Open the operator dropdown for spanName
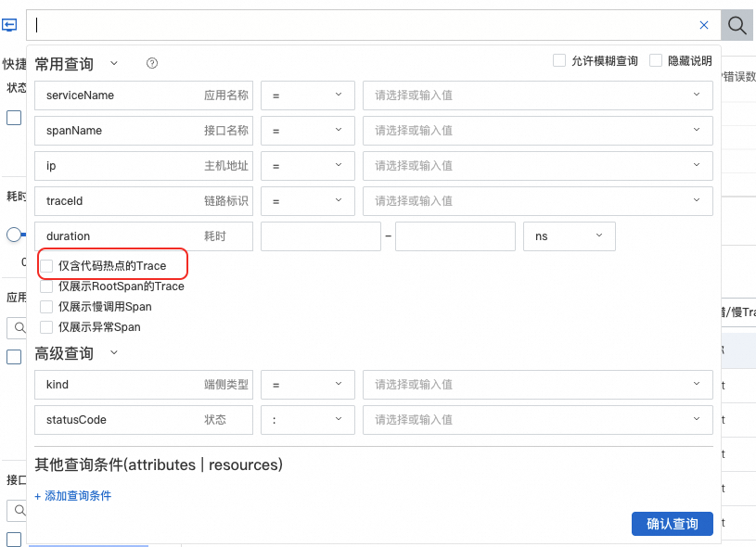This screenshot has width=756, height=547. (308, 131)
